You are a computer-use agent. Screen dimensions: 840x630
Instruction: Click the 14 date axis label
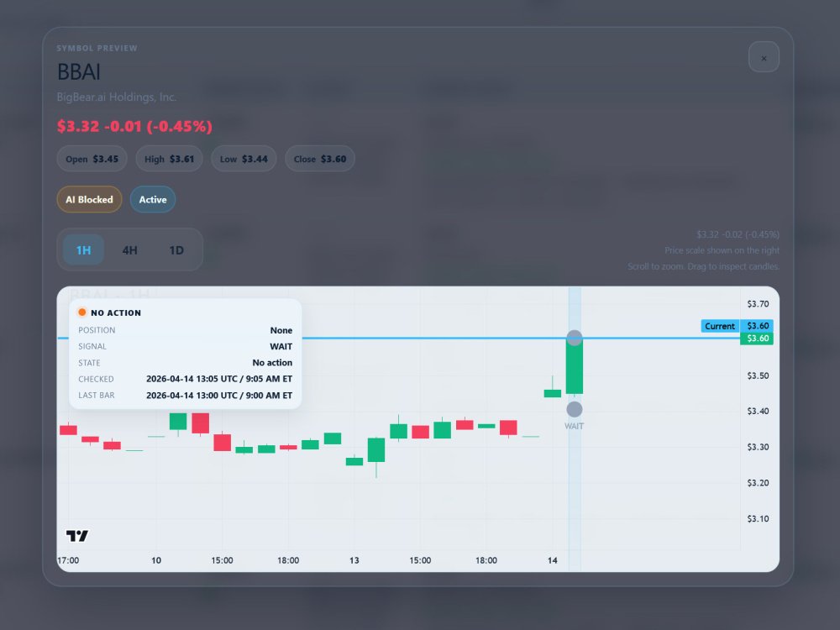click(553, 560)
